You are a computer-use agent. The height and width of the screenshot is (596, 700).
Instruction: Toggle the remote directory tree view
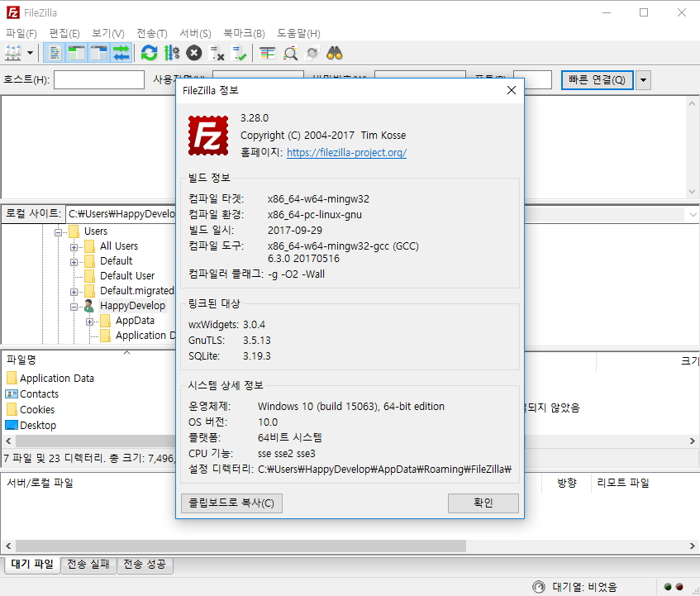[99, 53]
